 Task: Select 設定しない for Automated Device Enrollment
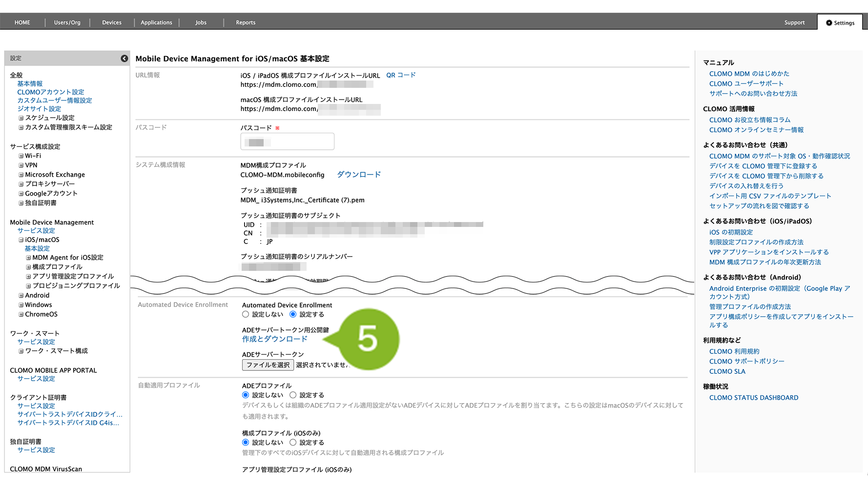[246, 314]
